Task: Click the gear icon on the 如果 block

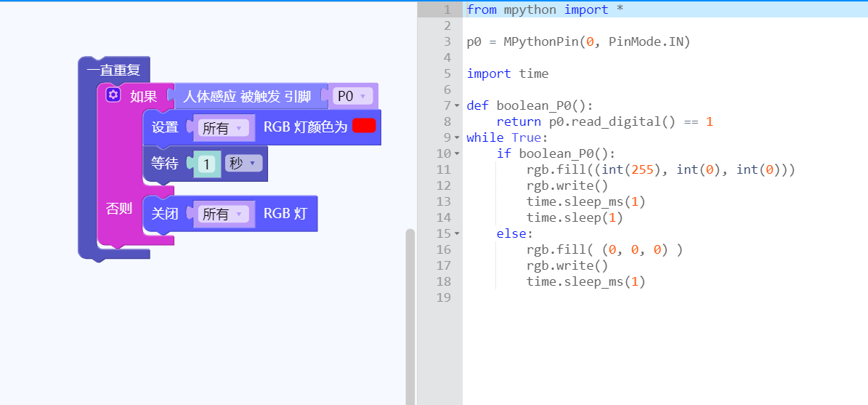Action: pyautogui.click(x=113, y=96)
